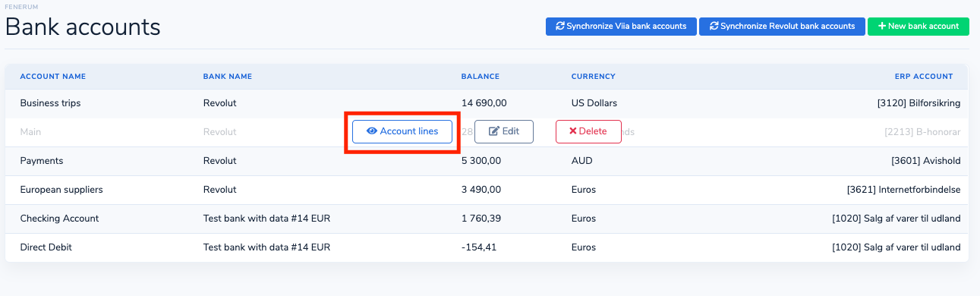Click the plus icon for New bank account
The height and width of the screenshot is (296, 980).
point(881,26)
